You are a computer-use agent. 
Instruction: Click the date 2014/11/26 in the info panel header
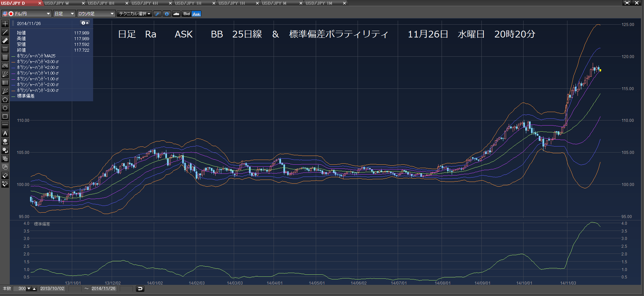(x=29, y=24)
